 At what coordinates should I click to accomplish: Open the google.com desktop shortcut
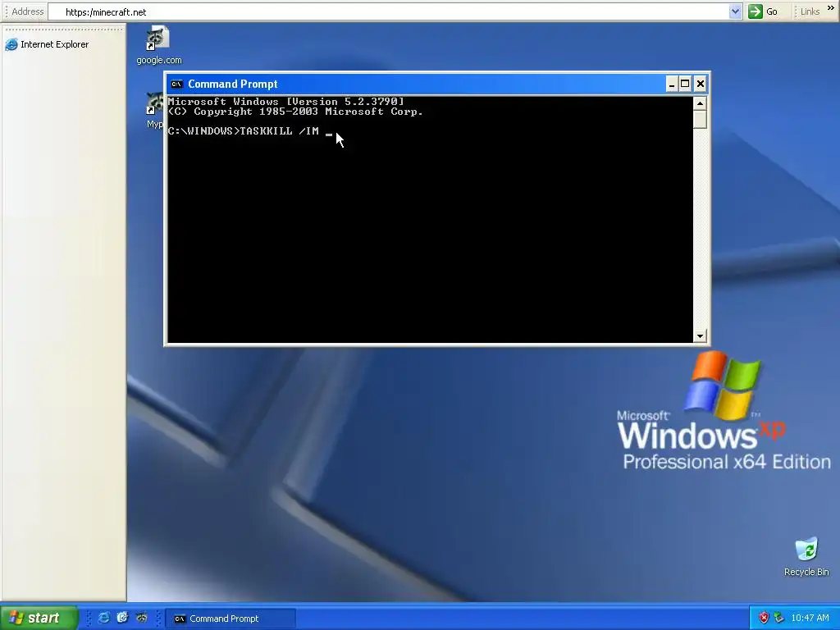[158, 45]
